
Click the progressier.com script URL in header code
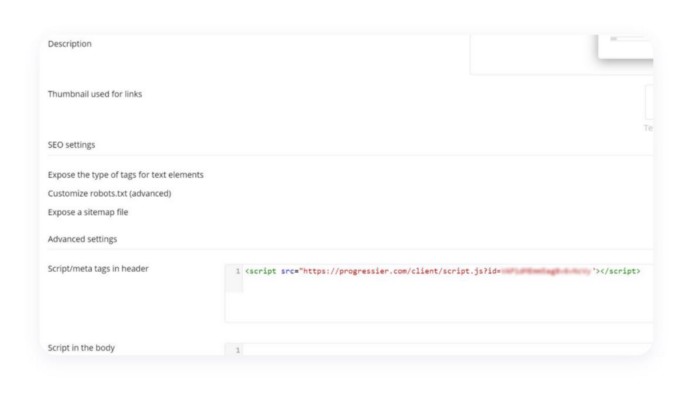pyautogui.click(x=448, y=271)
